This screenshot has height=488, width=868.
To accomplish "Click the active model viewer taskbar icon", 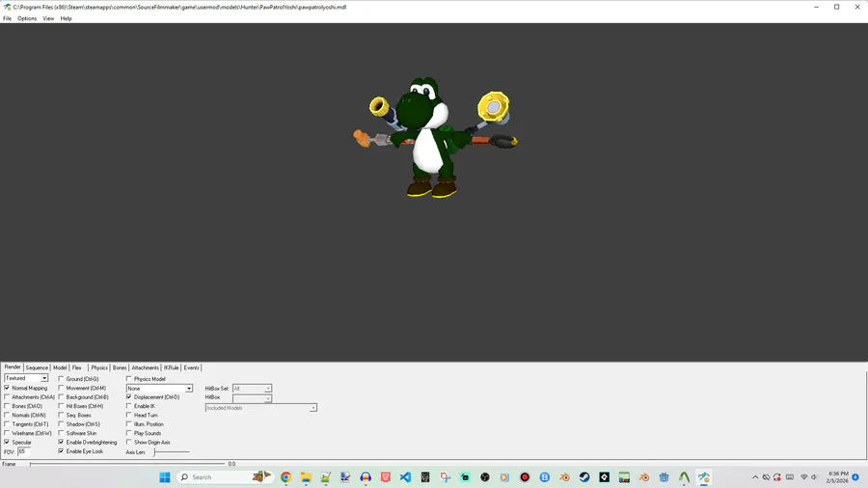I will (704, 477).
